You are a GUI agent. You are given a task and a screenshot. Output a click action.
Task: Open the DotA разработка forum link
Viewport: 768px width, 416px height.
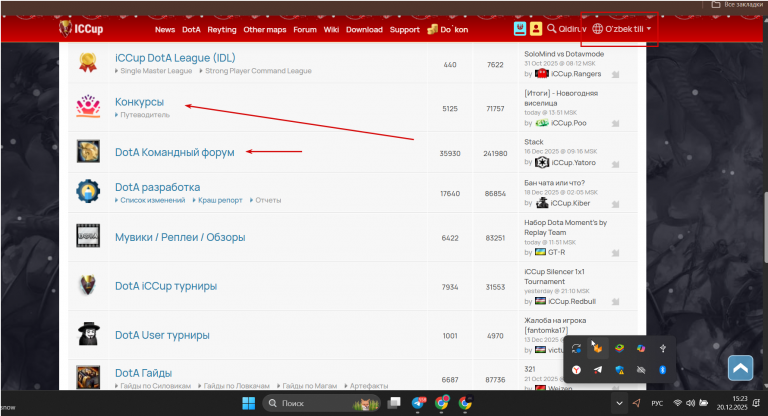point(158,187)
